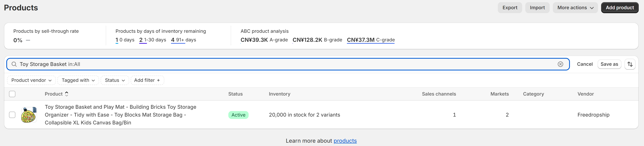This screenshot has height=146, width=644.
Task: Open the toy storage basket product thumbnail
Action: point(29,115)
